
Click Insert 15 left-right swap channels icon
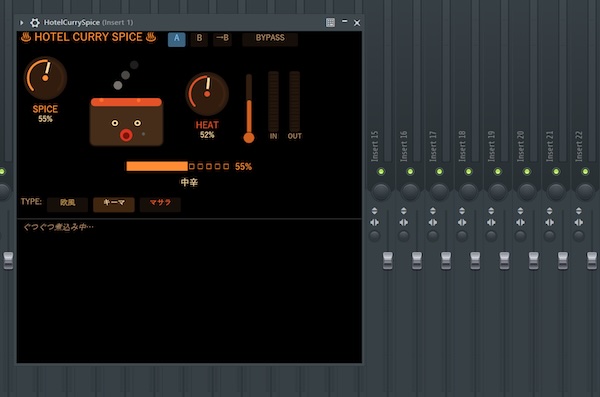point(374,222)
